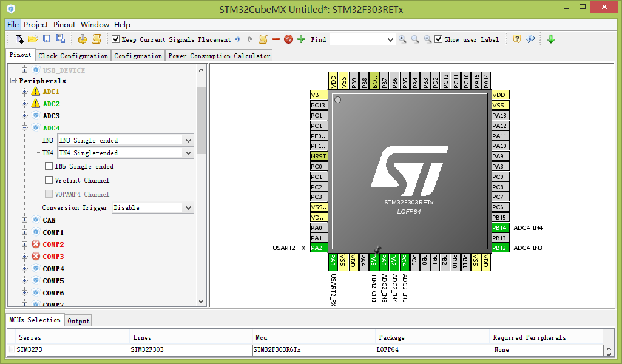Select the MCUs Selection tab
This screenshot has height=364, width=622.
pyautogui.click(x=35, y=320)
